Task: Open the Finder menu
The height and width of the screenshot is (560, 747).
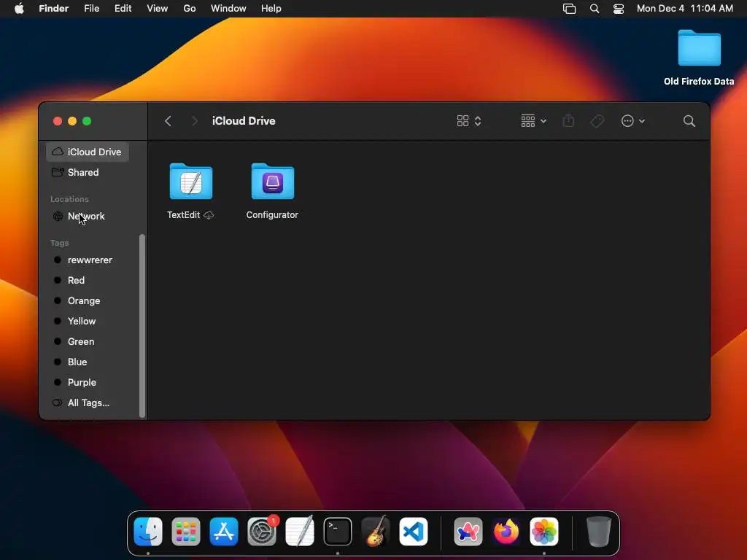Action: (54, 9)
